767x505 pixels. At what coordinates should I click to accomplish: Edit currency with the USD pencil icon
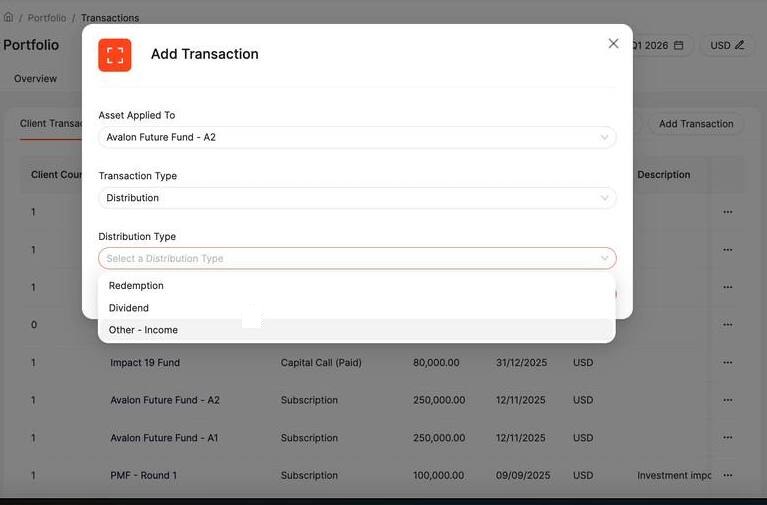click(740, 45)
